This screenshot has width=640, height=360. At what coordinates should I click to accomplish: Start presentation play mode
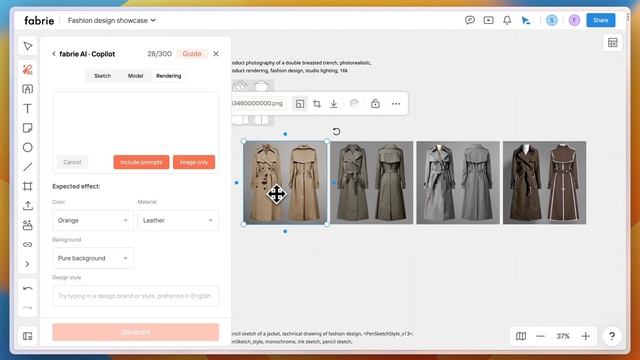(x=488, y=20)
